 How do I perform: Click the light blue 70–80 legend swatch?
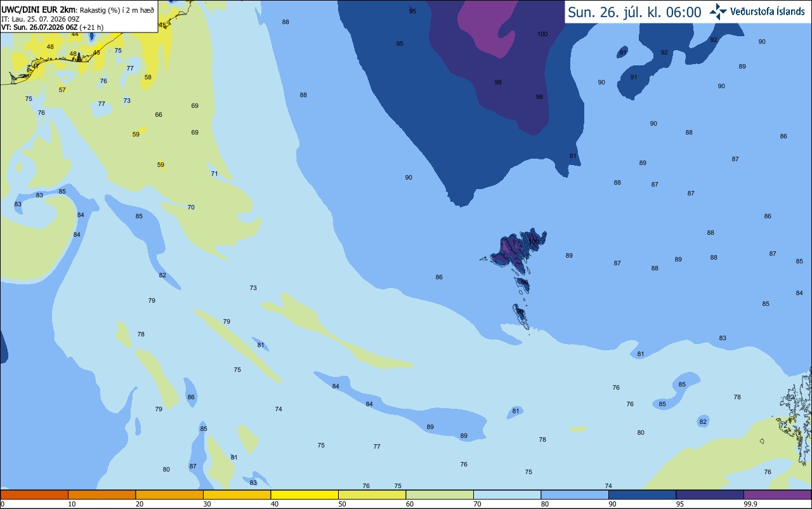(x=507, y=494)
